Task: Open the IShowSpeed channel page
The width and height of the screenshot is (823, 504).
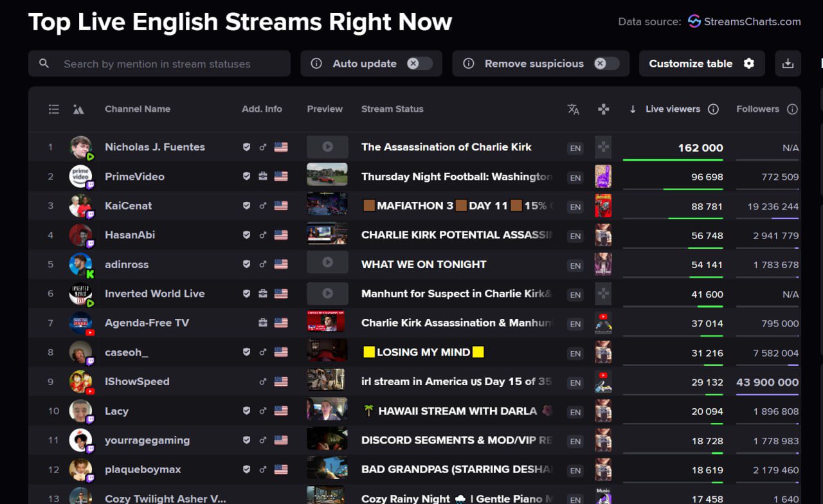Action: point(137,382)
